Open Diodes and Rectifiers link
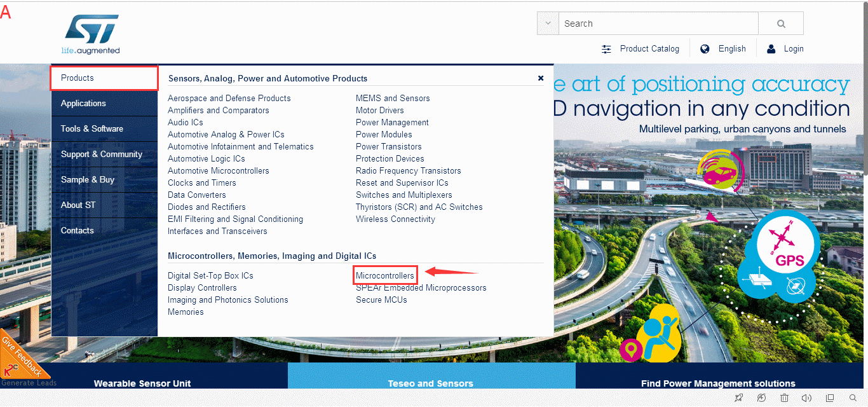Screen dimensions: 868x407 pos(207,207)
